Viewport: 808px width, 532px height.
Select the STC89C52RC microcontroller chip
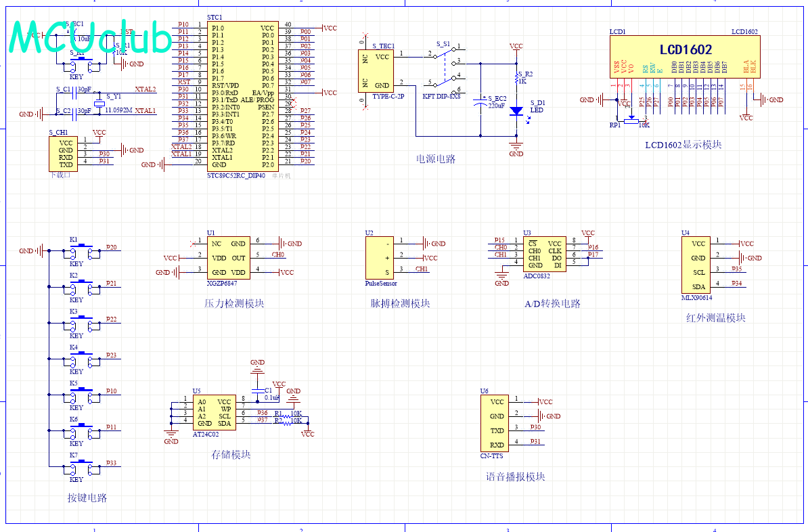pyautogui.click(x=243, y=96)
